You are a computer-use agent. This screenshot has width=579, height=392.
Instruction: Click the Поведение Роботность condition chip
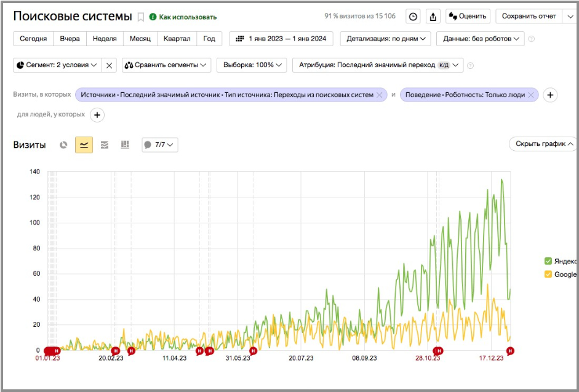coord(465,95)
